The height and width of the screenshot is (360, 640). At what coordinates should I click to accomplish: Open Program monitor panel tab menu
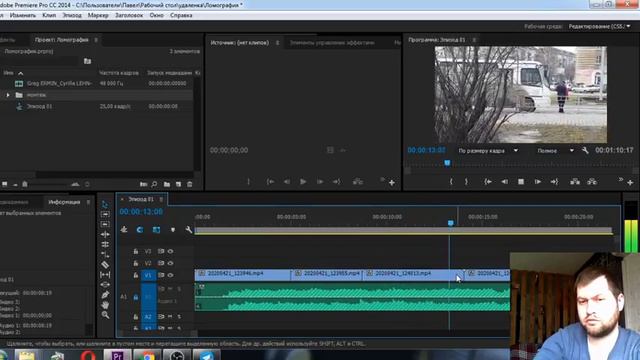(474, 40)
